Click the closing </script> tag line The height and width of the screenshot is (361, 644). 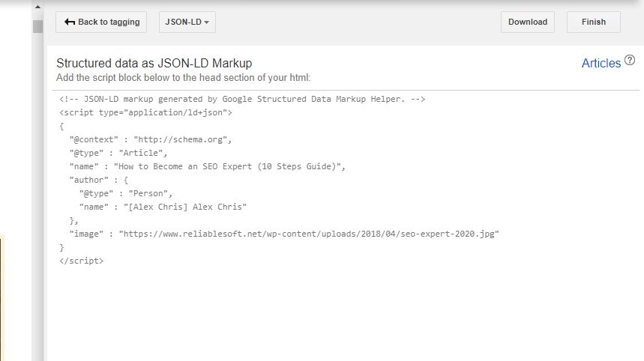click(81, 261)
